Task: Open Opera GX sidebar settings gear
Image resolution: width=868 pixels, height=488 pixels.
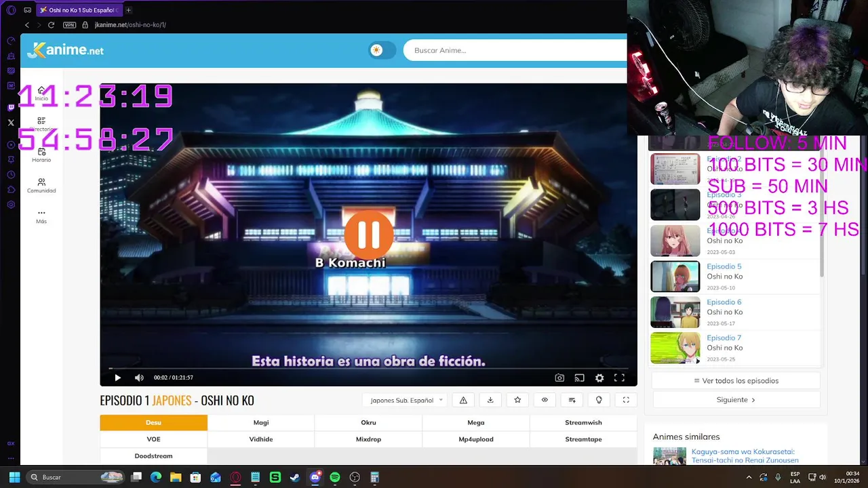Action: tap(11, 205)
